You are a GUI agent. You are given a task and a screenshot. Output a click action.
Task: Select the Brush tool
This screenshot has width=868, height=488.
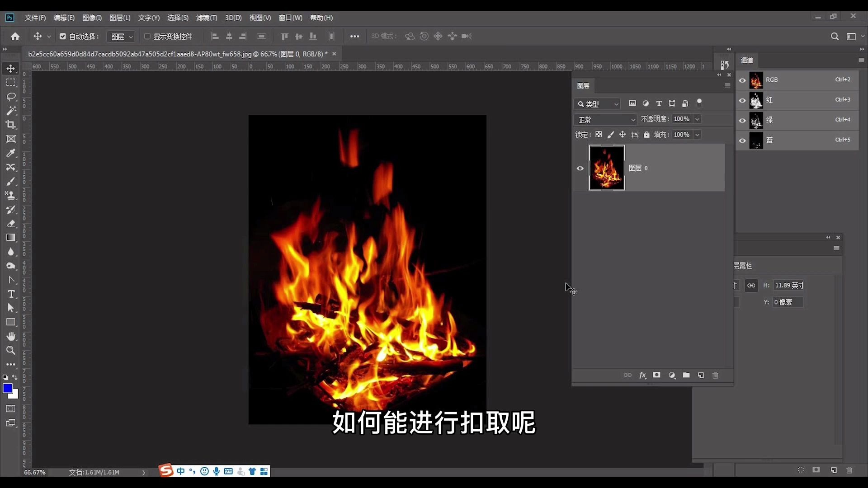(x=11, y=181)
